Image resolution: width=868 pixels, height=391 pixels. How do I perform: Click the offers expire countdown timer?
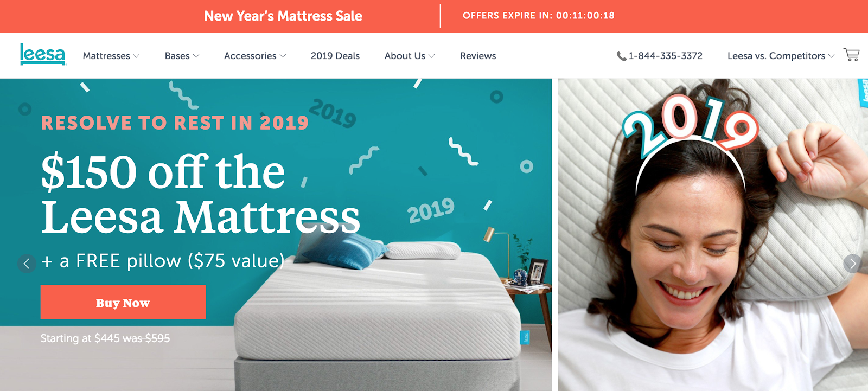539,16
